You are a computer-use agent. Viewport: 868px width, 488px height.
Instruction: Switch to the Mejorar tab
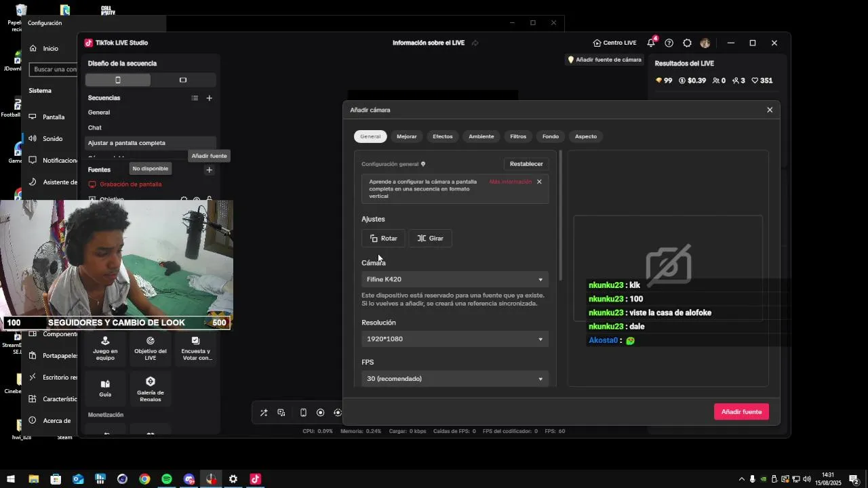point(407,136)
